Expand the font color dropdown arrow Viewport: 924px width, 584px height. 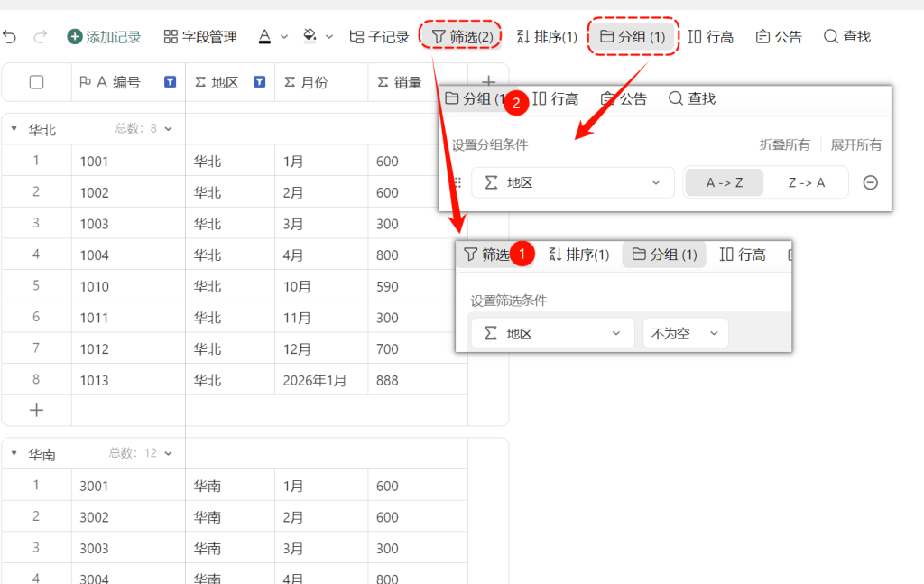pos(284,36)
